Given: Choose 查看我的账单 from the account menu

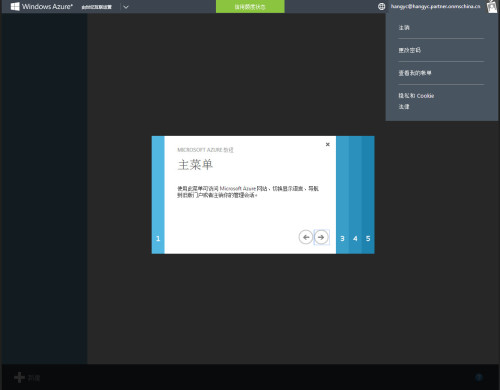Looking at the screenshot, I should (x=415, y=73).
